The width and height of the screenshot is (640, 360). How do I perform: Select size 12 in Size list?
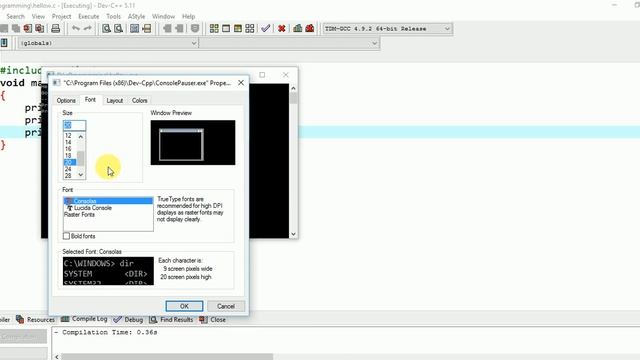click(68, 136)
